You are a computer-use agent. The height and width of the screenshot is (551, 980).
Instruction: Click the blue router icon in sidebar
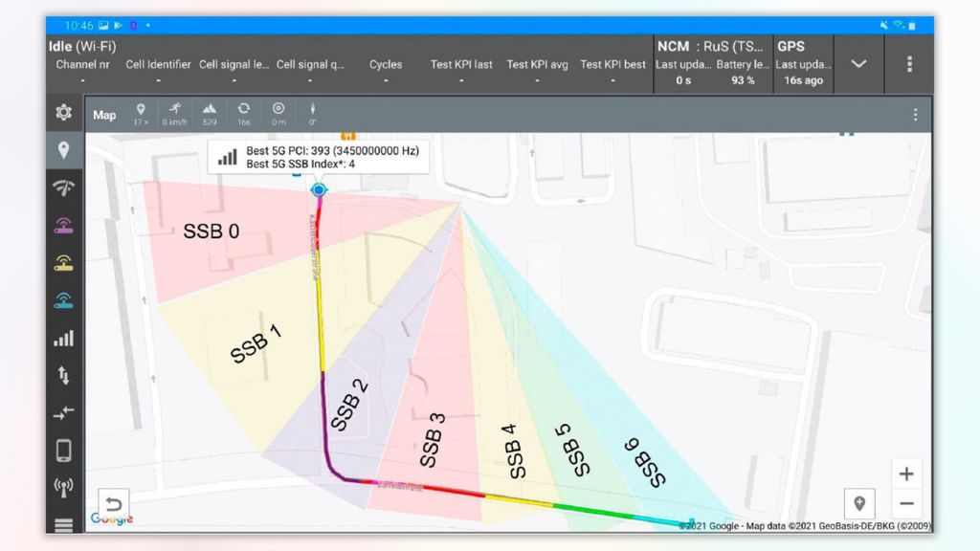tap(64, 298)
